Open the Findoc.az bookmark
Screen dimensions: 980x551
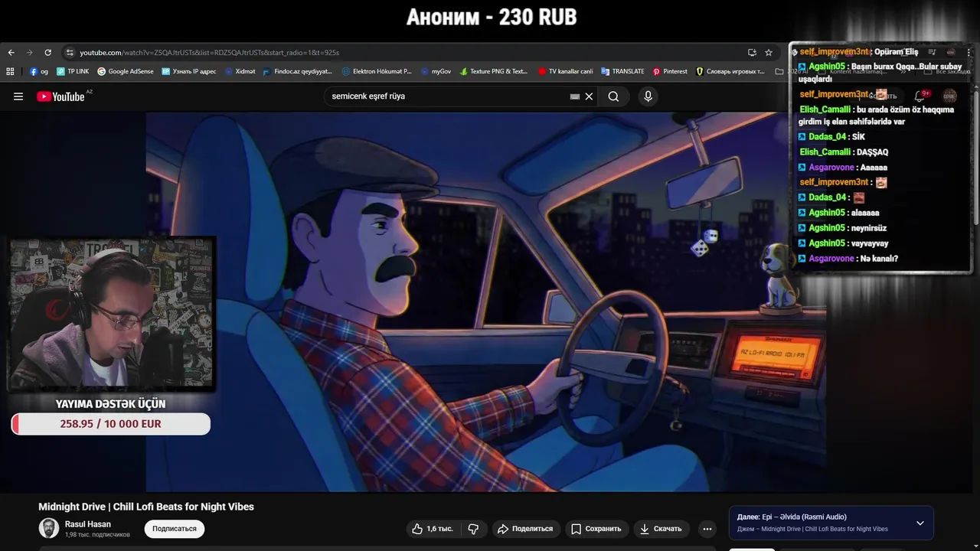[x=298, y=71]
